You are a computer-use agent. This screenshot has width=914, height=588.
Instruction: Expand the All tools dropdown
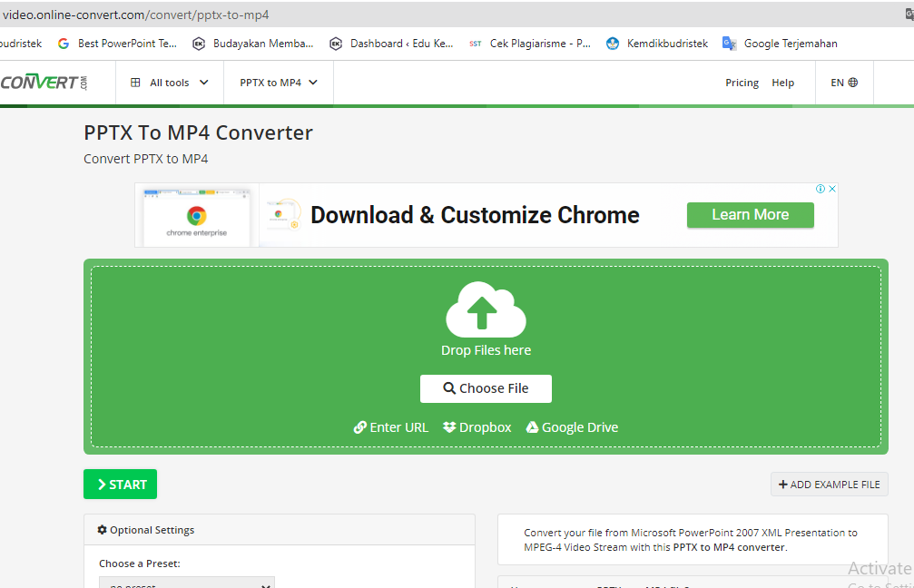pyautogui.click(x=170, y=83)
